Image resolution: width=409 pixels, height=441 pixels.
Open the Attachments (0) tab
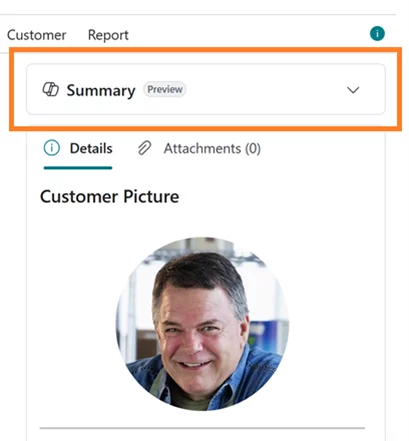(x=212, y=148)
